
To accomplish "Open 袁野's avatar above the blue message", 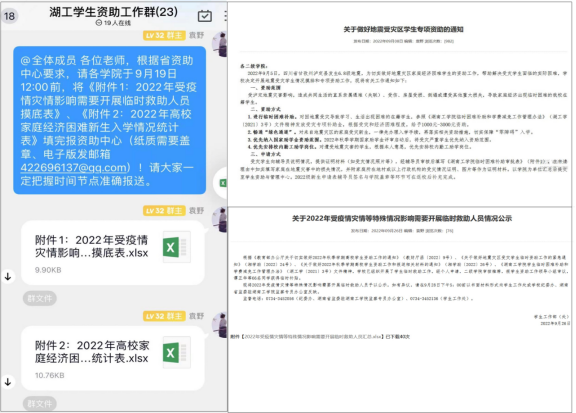I will [x=221, y=44].
